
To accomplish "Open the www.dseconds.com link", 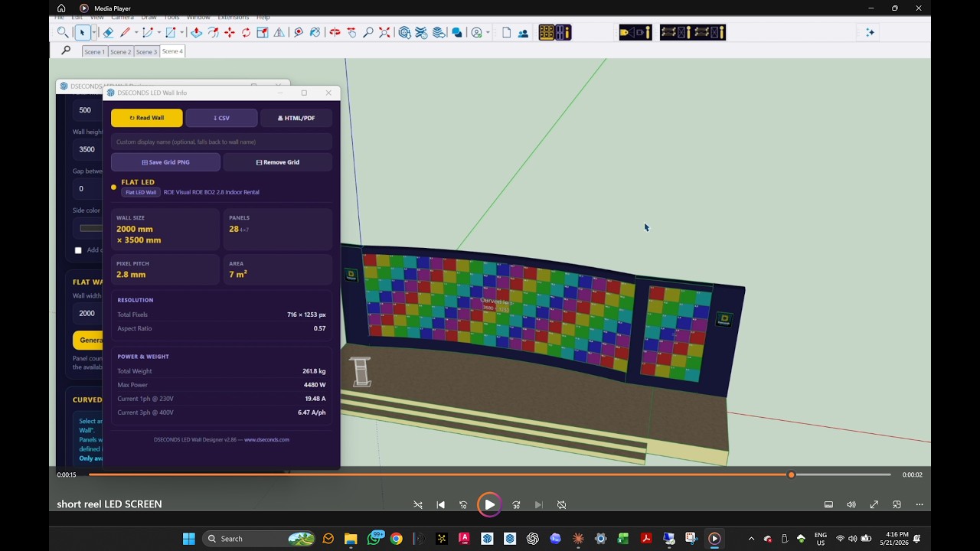I will pos(266,440).
